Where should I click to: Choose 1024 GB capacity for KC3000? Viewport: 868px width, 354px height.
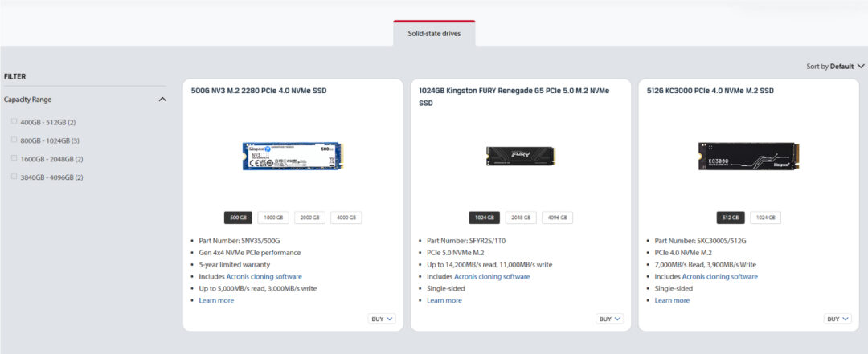765,218
